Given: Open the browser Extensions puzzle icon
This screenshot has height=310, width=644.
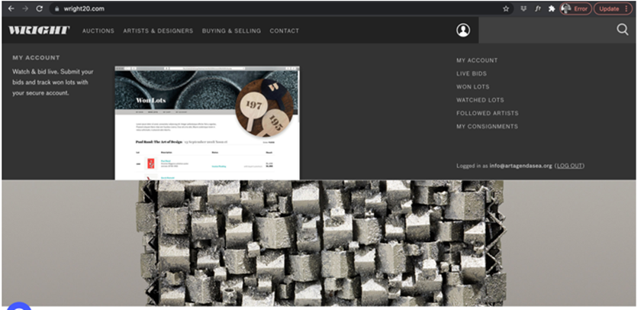Looking at the screenshot, I should 551,8.
